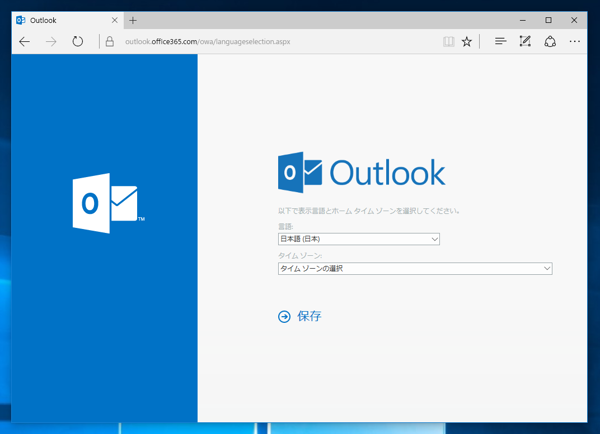600x434 pixels.
Task: Click the forward navigation arrow
Action: pyautogui.click(x=51, y=41)
